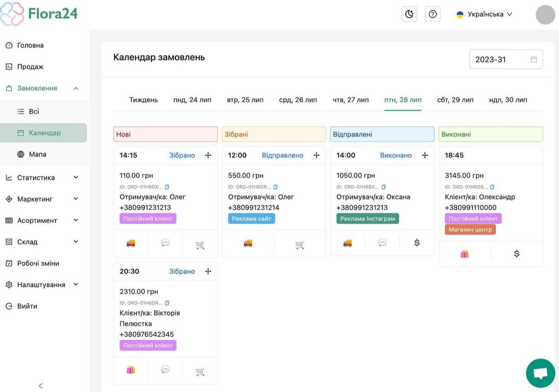
Task: Copy the ID of the 3145.00 грн order
Action: click(x=492, y=187)
